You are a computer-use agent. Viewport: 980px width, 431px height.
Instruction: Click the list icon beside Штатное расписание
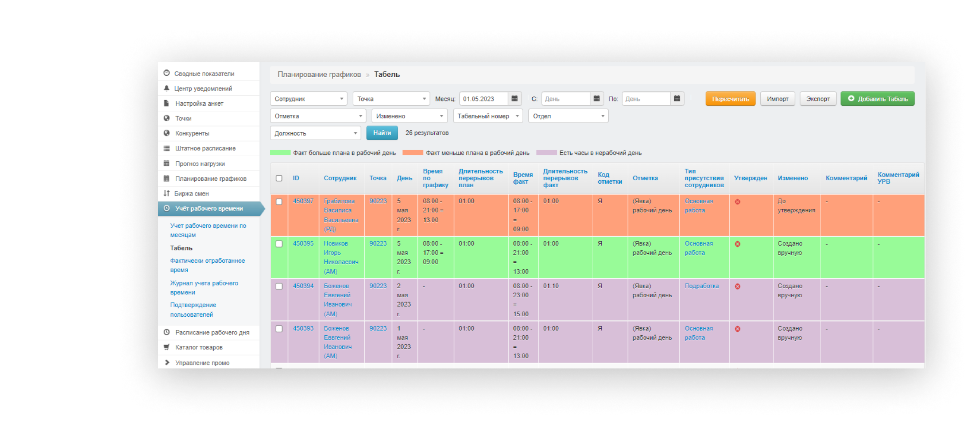[x=167, y=148]
